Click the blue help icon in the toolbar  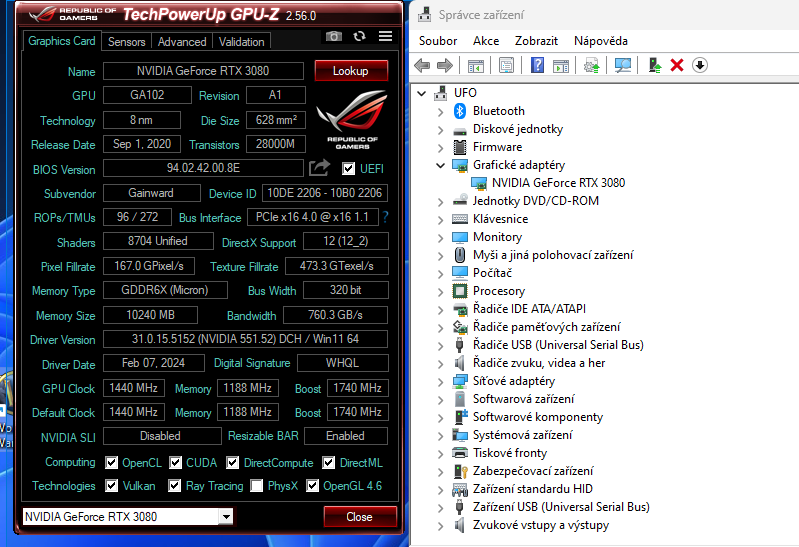coord(537,65)
